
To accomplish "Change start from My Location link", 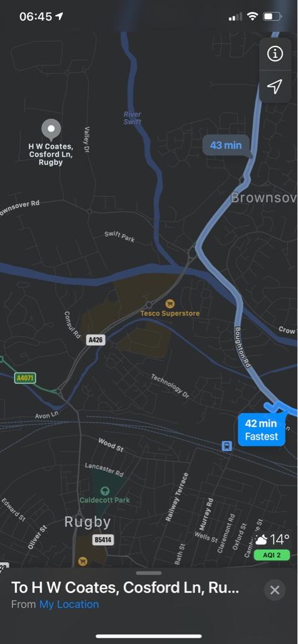I will click(69, 604).
